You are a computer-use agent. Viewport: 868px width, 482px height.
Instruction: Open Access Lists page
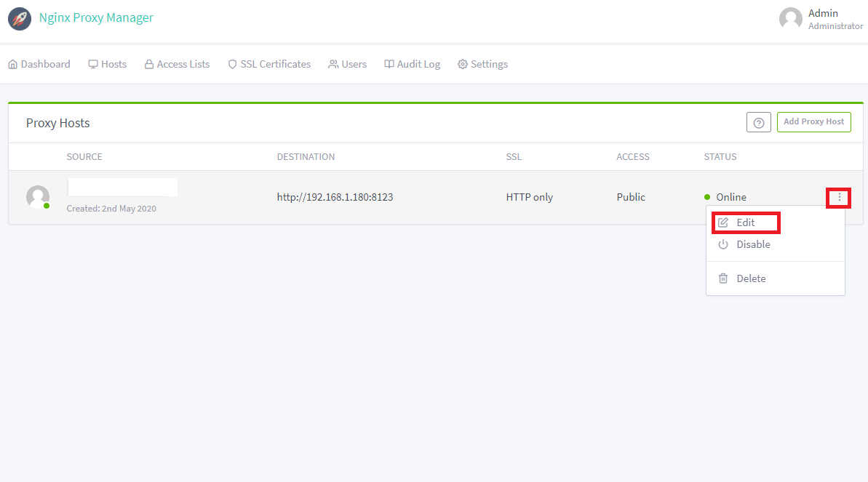tap(177, 64)
